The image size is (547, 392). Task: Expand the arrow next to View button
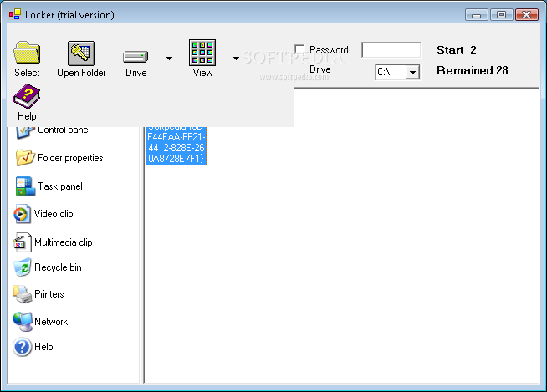[236, 59]
